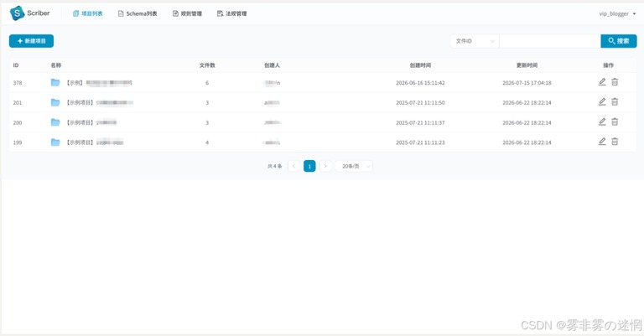
Task: Open project name in row 201
Action: (100, 102)
